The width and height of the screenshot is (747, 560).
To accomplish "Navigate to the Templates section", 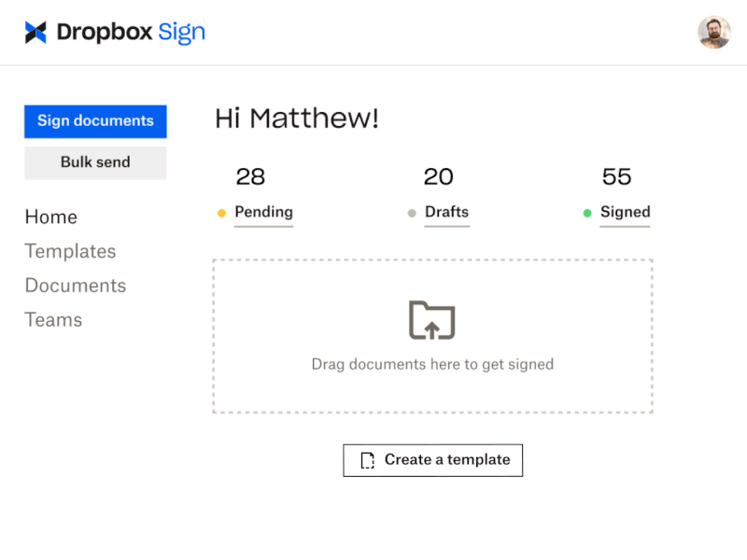I will pyautogui.click(x=70, y=251).
